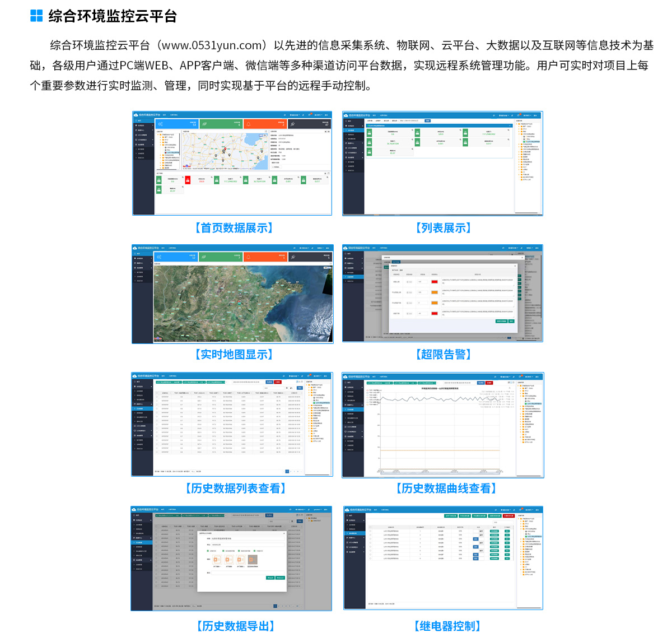Viewport: 672px width, 642px height.
Task: Select the 大屏预览 item in the top navigation bar
Action: tap(174, 114)
